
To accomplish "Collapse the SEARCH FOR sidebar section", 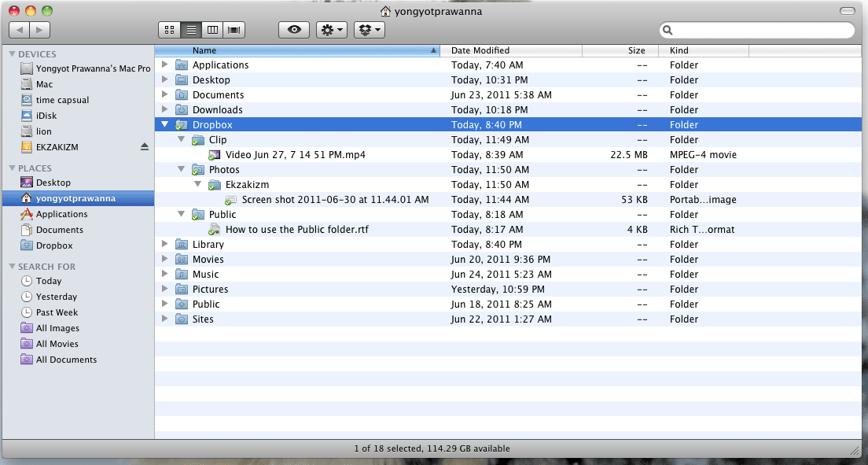I will (x=12, y=267).
